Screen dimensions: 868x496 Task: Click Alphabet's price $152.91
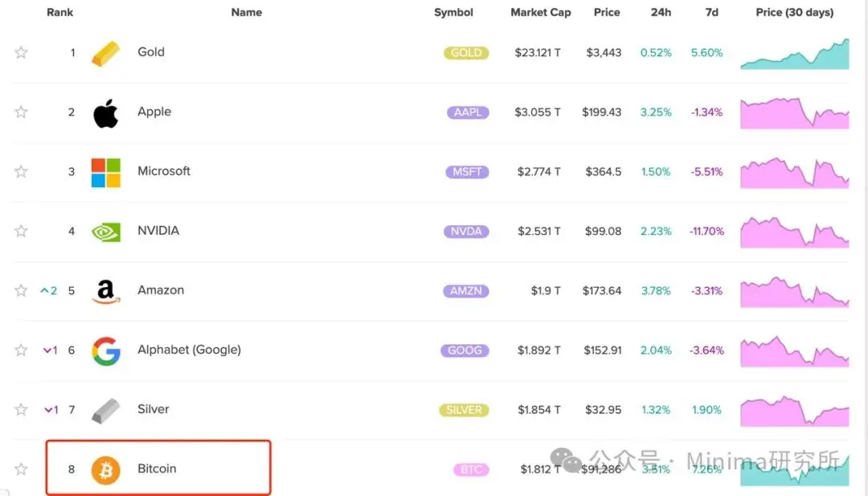click(x=603, y=350)
